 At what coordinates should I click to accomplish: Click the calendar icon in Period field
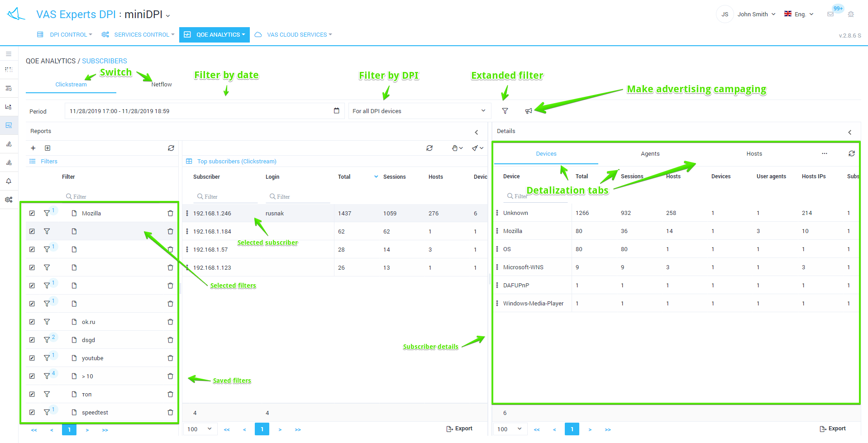pos(336,111)
